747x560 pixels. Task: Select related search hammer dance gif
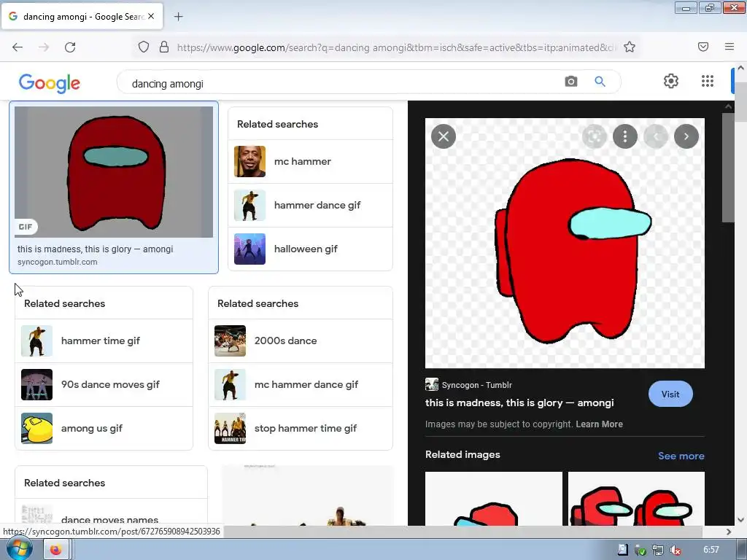[310, 205]
